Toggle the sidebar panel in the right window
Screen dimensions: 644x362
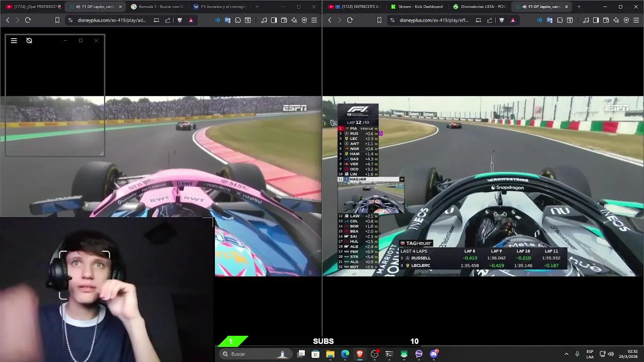point(596,20)
